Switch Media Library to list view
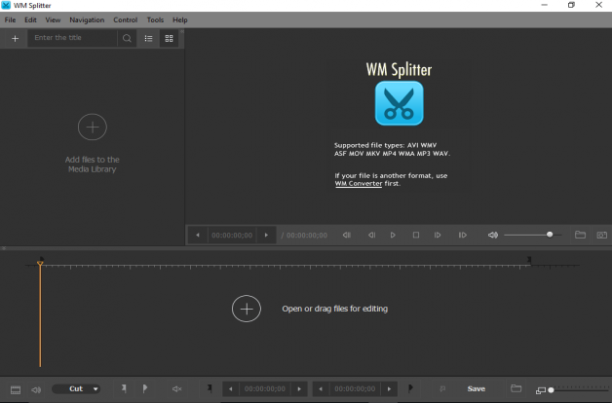This screenshot has height=403, width=612. pyautogui.click(x=148, y=38)
